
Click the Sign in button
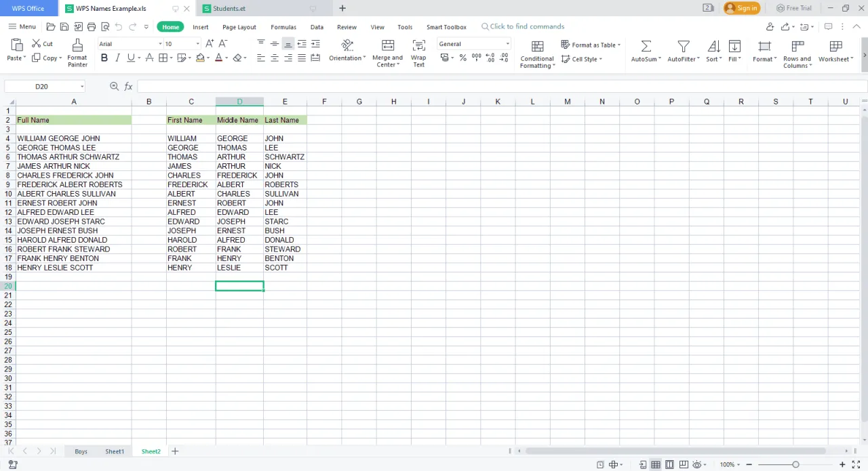click(742, 8)
